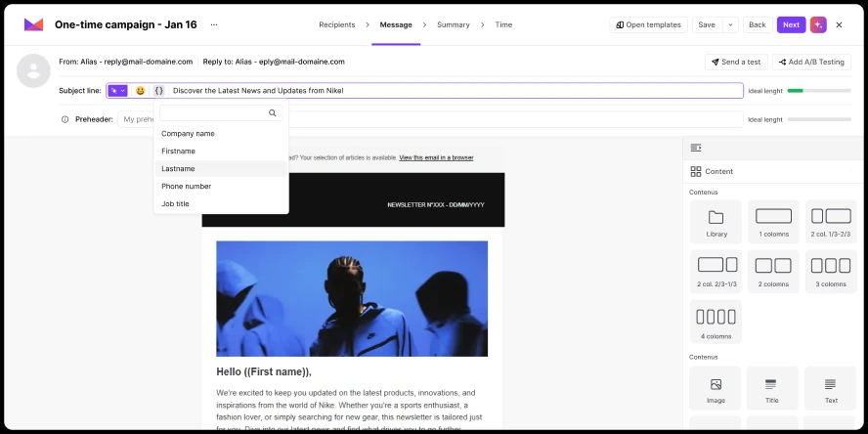
Task: Add a Title content block
Action: point(772,388)
